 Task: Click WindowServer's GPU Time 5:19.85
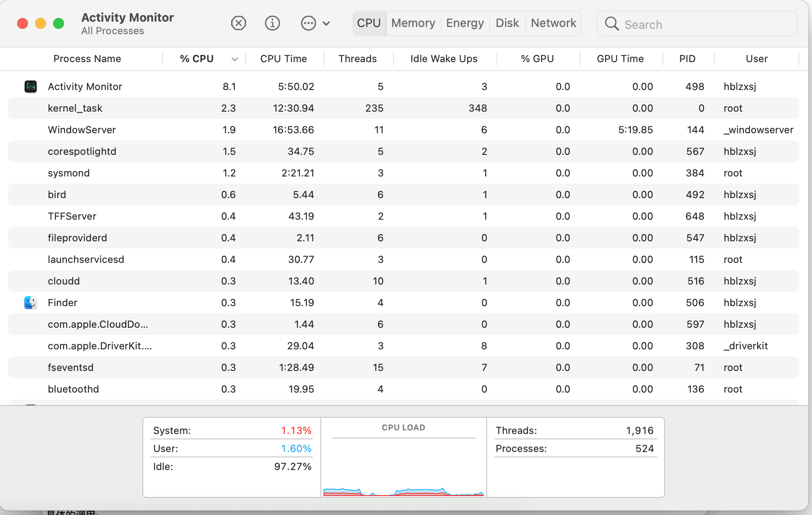point(635,130)
